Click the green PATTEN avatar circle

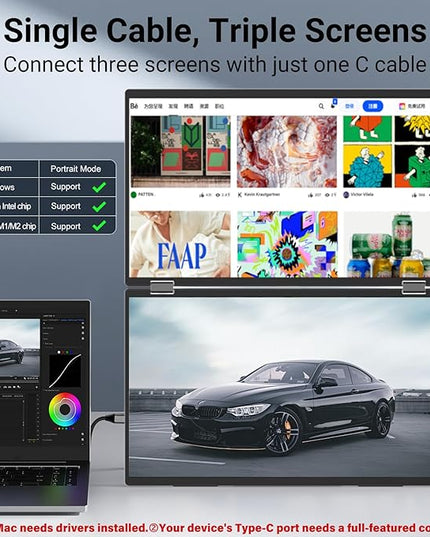coord(134,195)
